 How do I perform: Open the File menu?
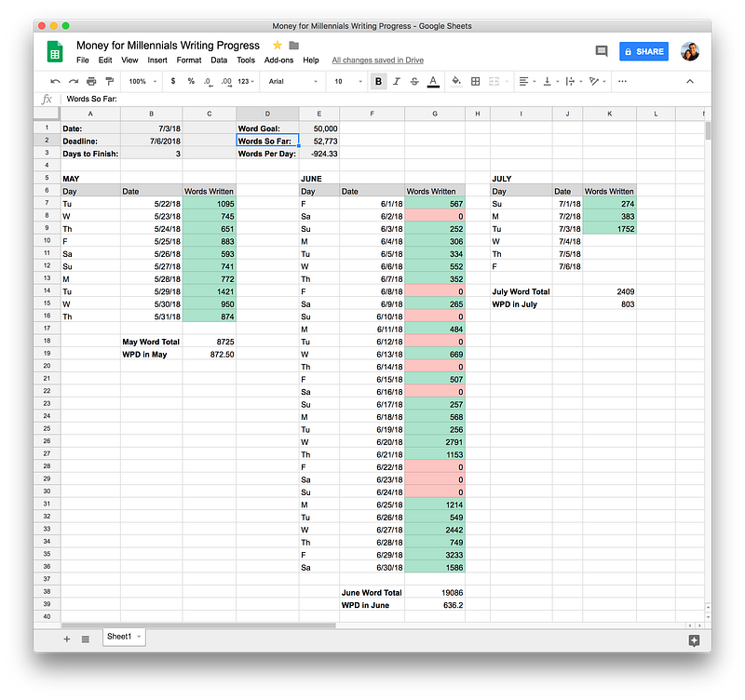[83, 61]
